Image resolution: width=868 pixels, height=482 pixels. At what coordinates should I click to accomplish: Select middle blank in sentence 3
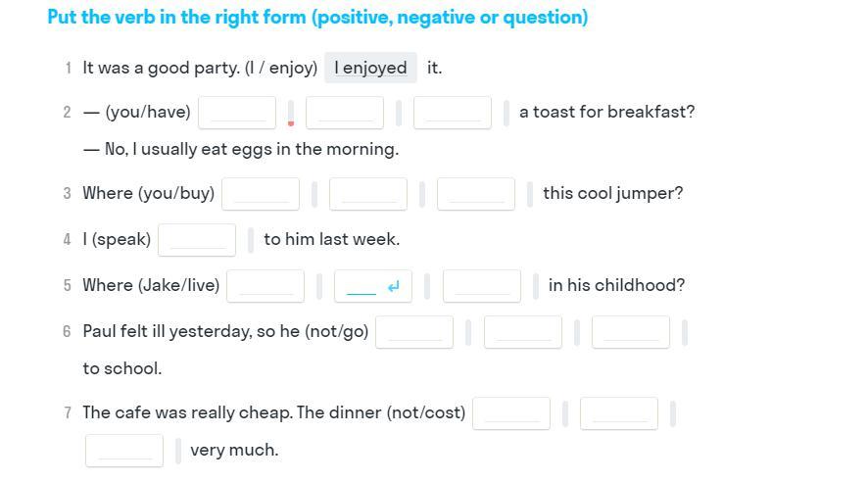click(x=368, y=194)
